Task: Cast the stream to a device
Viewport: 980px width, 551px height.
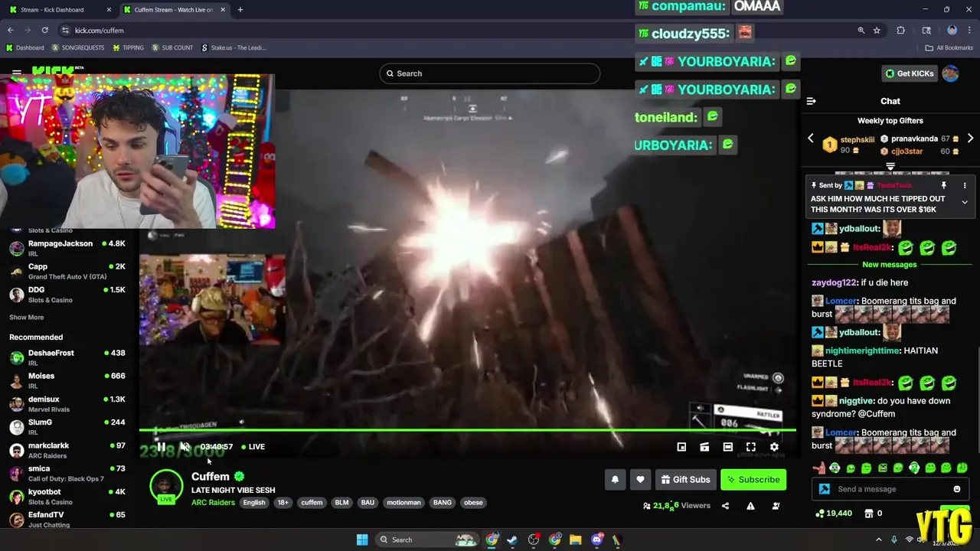Action: pos(704,447)
